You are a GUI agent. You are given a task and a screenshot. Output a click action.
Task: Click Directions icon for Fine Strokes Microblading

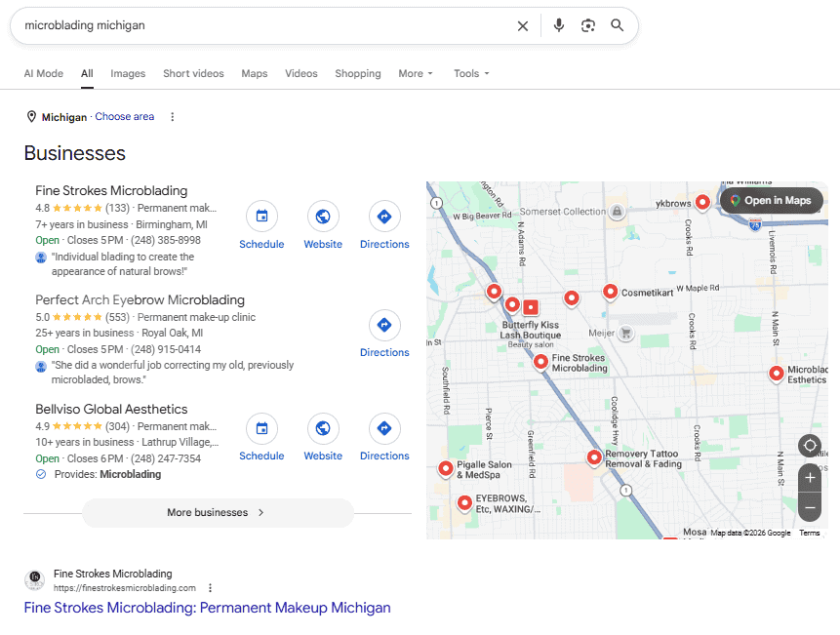pos(384,217)
